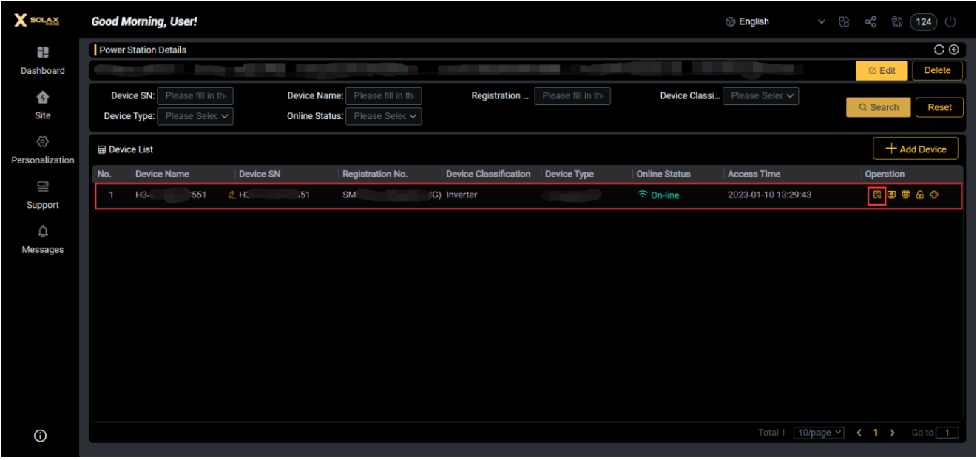This screenshot has height=460, width=980.
Task: Focus the Device SN input field
Action: (x=195, y=95)
